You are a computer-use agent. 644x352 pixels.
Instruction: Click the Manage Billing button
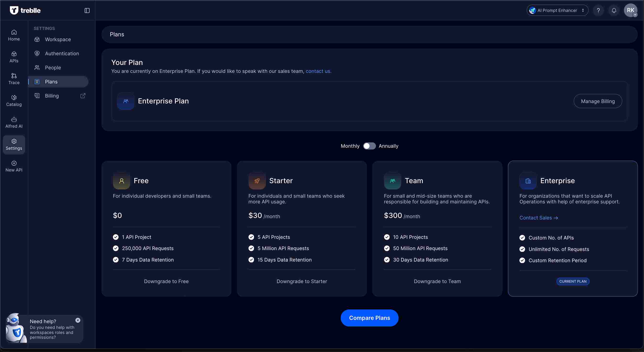598,101
